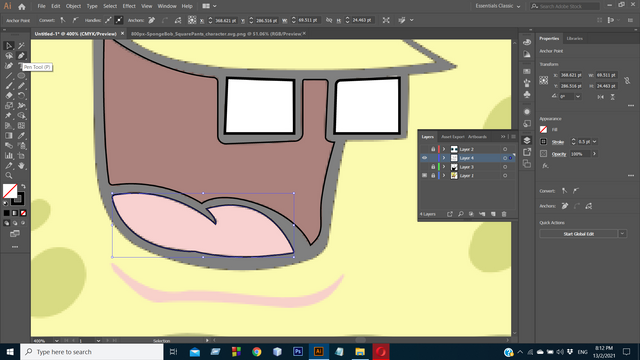Select the Pencil tool
This screenshot has width=640, height=360.
tap(21, 85)
